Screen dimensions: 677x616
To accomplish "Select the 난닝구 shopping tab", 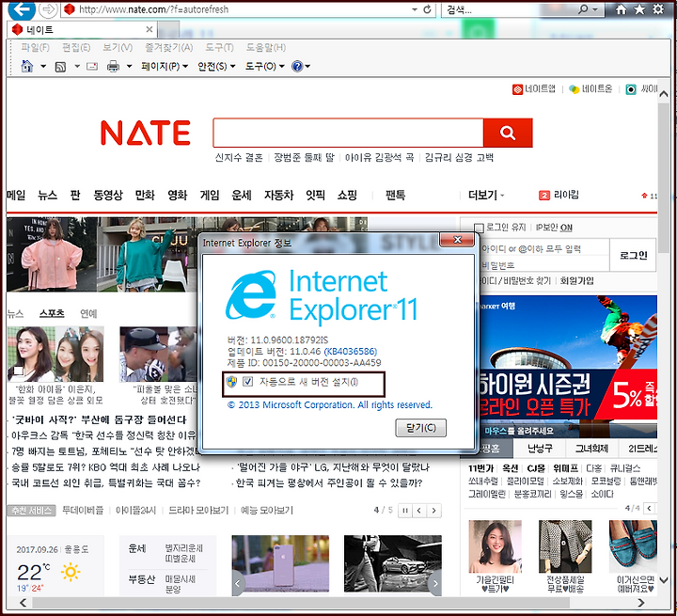I will tap(540, 449).
